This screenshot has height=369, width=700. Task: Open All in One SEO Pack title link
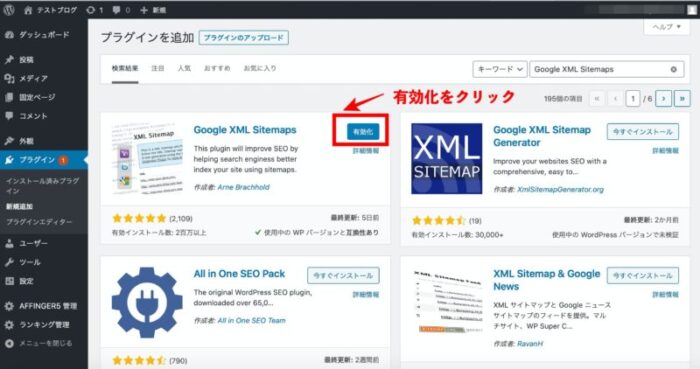tap(239, 274)
